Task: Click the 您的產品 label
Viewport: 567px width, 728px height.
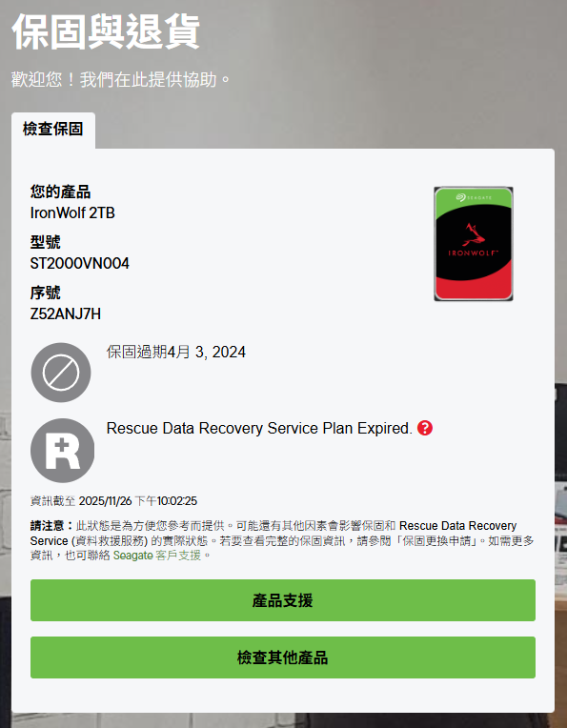Action: click(x=60, y=192)
